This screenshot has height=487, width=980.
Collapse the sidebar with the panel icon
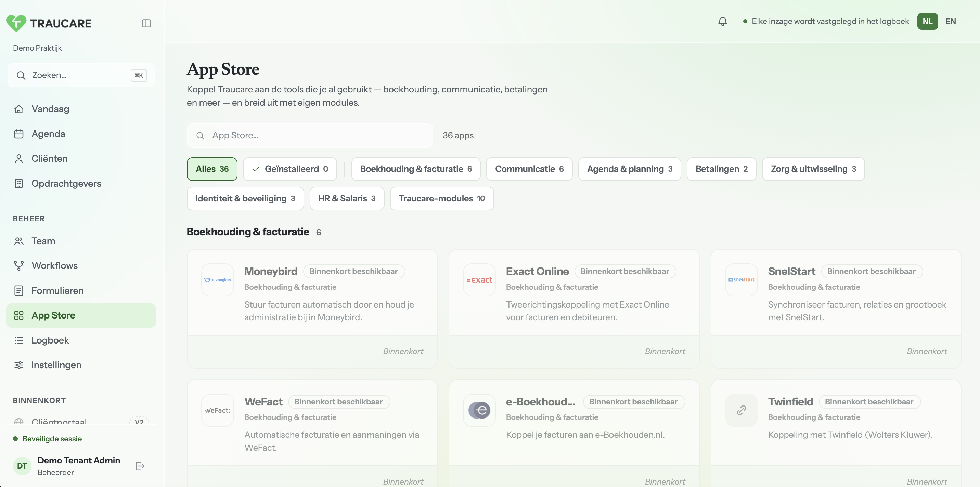click(x=146, y=23)
